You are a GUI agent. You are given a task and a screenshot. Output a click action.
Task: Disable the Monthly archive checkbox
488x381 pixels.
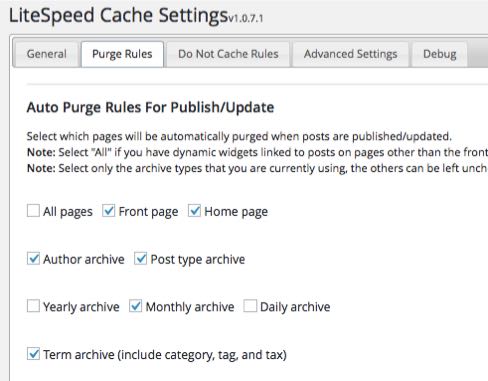[136, 306]
